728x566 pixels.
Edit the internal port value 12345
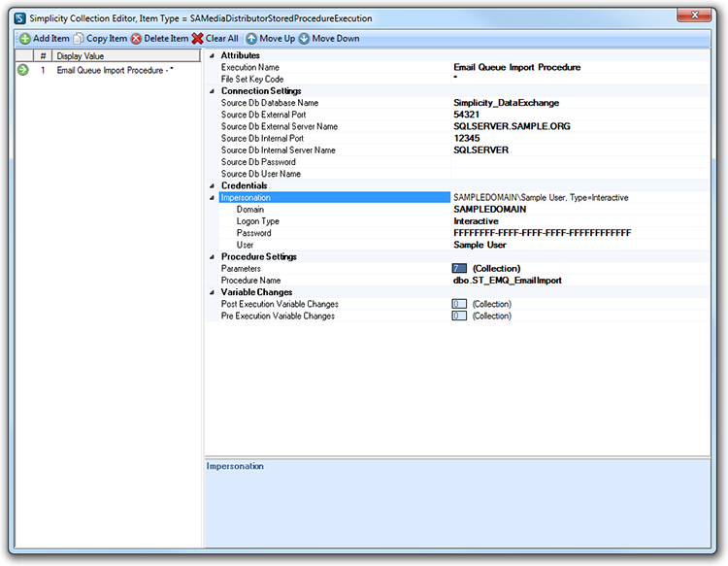coord(580,139)
